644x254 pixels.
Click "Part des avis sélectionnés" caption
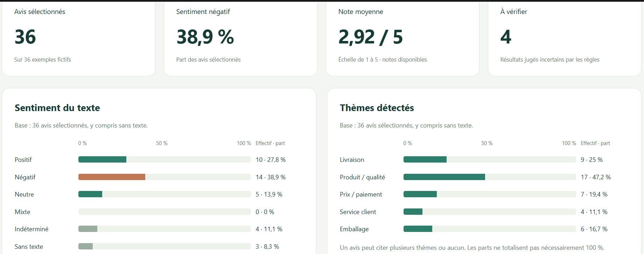pos(208,60)
